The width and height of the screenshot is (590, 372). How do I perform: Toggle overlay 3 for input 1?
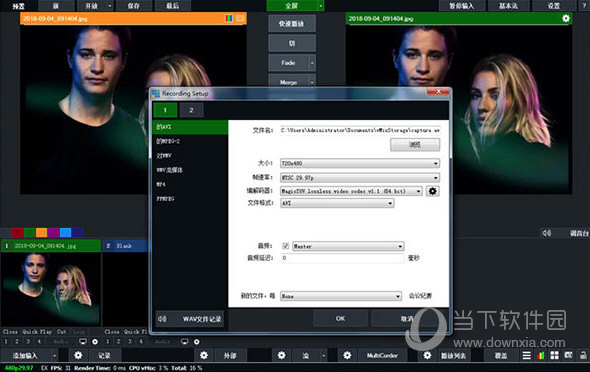(x=28, y=342)
